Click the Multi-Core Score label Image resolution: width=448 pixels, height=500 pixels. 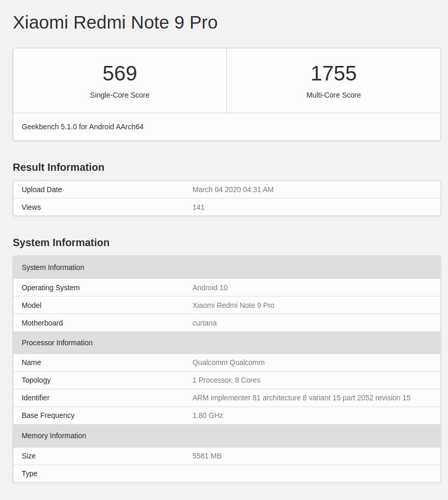click(x=333, y=95)
